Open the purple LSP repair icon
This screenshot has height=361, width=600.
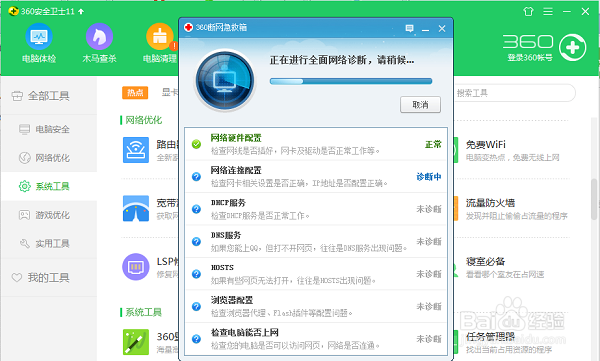[x=136, y=266]
